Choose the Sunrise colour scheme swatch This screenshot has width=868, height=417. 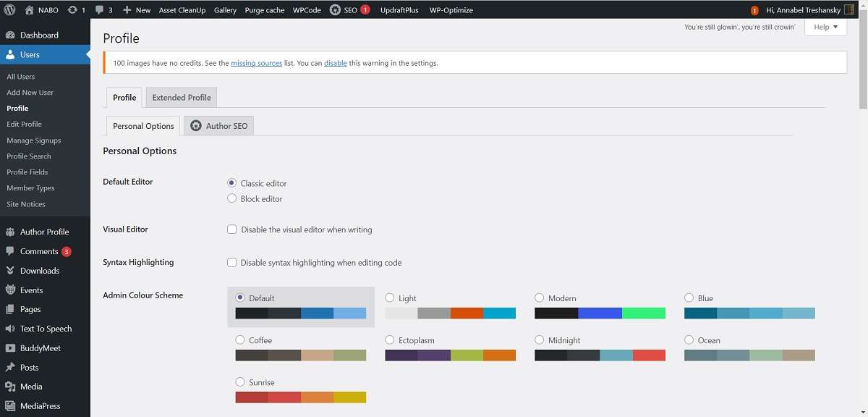(300, 397)
